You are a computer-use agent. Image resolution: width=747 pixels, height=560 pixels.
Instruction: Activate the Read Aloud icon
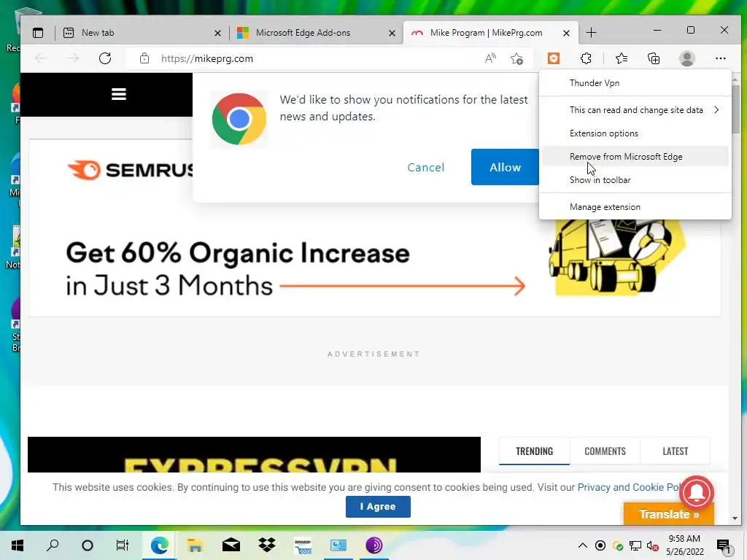click(x=490, y=58)
